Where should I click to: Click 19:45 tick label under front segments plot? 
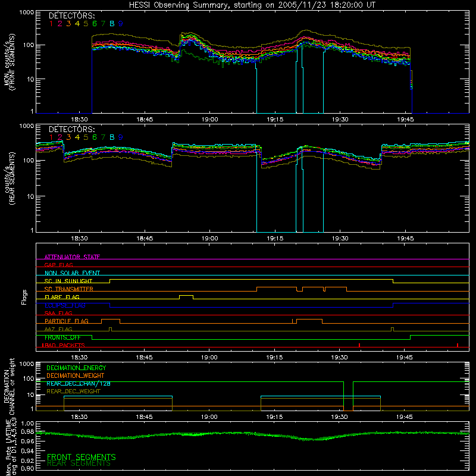(405, 120)
